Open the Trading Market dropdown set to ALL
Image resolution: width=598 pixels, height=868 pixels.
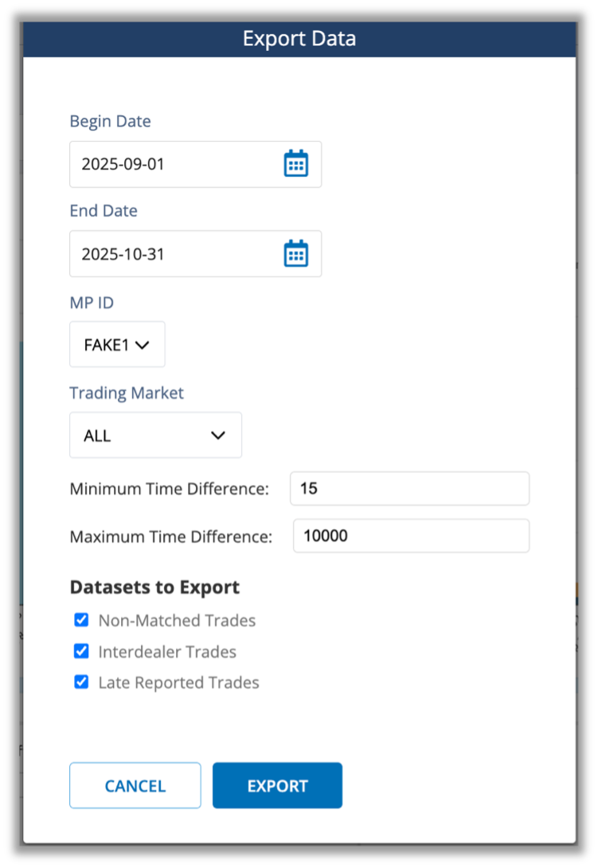tap(155, 436)
